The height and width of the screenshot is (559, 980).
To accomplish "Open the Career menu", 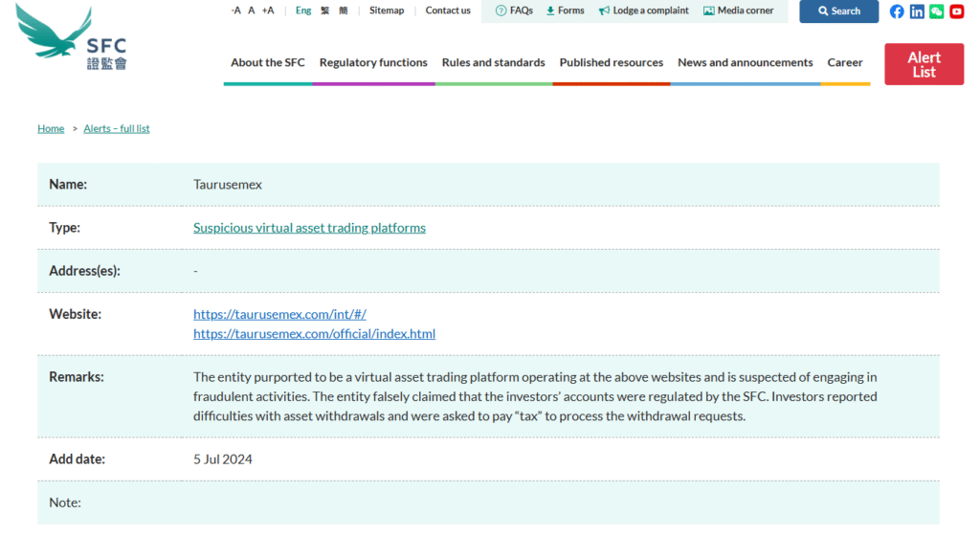I will tap(845, 62).
